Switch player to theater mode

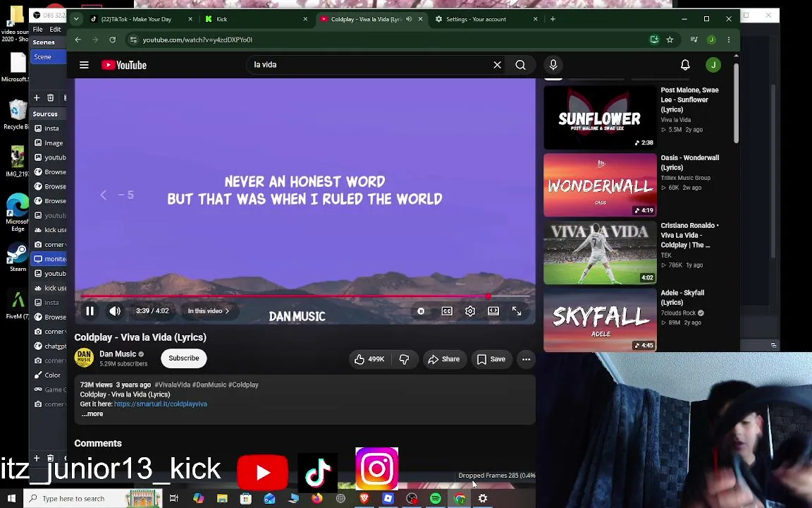coord(493,311)
